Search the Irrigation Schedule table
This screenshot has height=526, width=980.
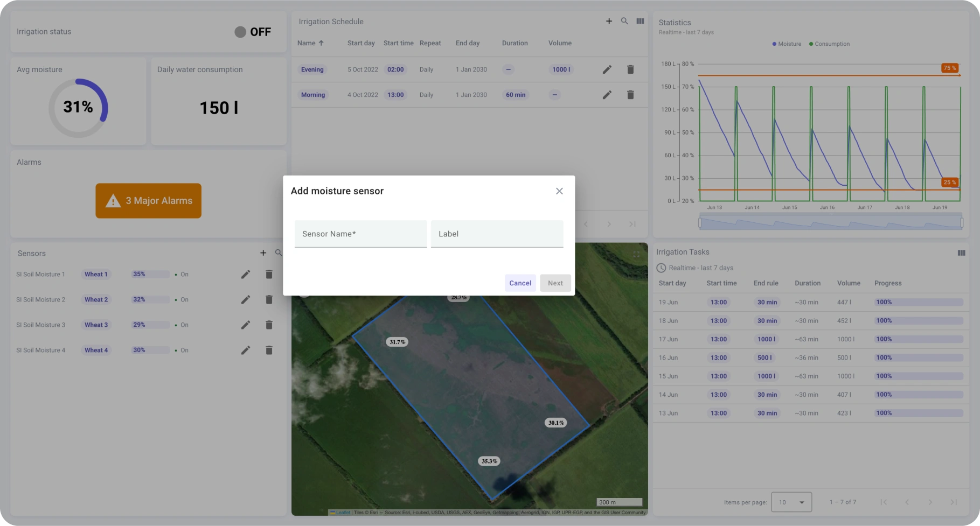624,22
